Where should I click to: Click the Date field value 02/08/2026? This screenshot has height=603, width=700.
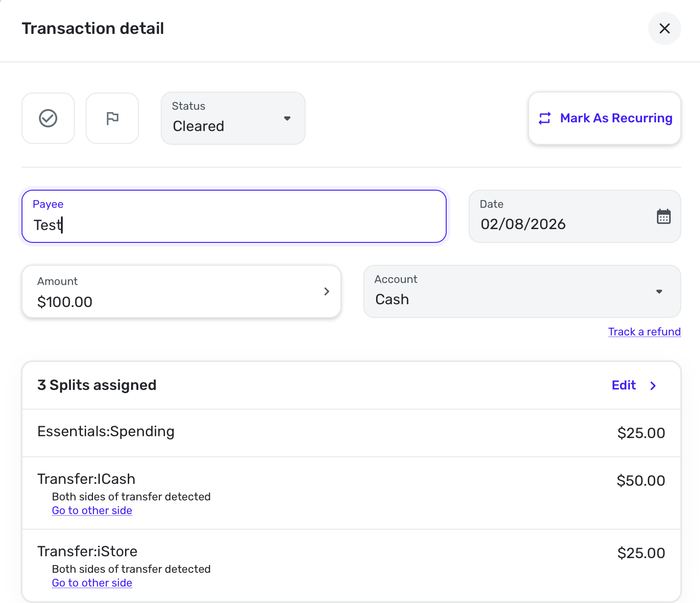(523, 224)
